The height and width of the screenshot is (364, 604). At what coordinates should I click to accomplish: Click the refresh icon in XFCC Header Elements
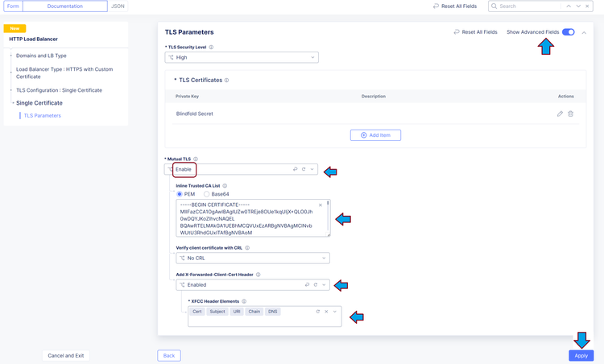[318, 312]
